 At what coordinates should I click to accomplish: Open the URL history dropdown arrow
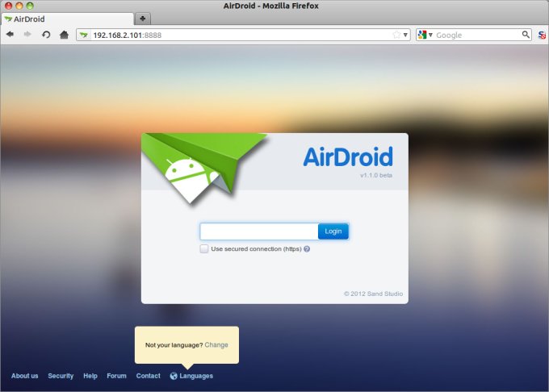(404, 35)
